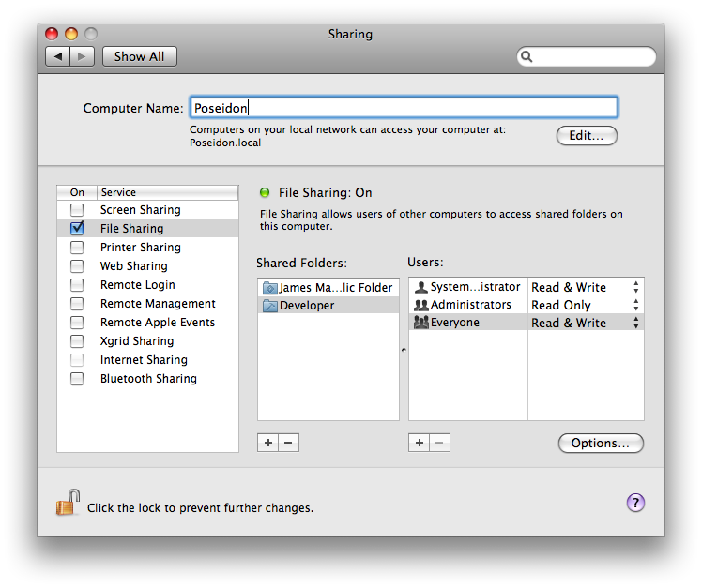Select File Sharing service row
702x588 pixels.
point(147,228)
